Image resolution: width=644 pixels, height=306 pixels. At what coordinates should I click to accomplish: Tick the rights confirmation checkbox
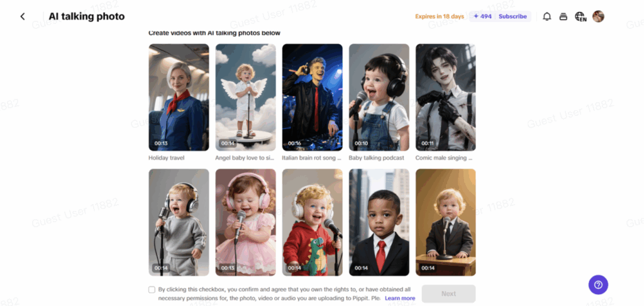[x=152, y=290]
